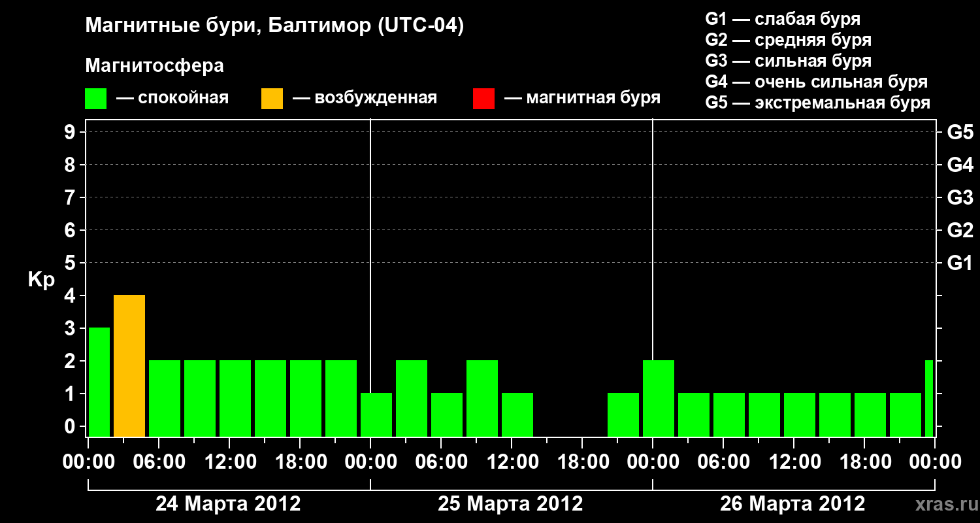Click the Kp axis value 7
980x523 pixels.
71,197
